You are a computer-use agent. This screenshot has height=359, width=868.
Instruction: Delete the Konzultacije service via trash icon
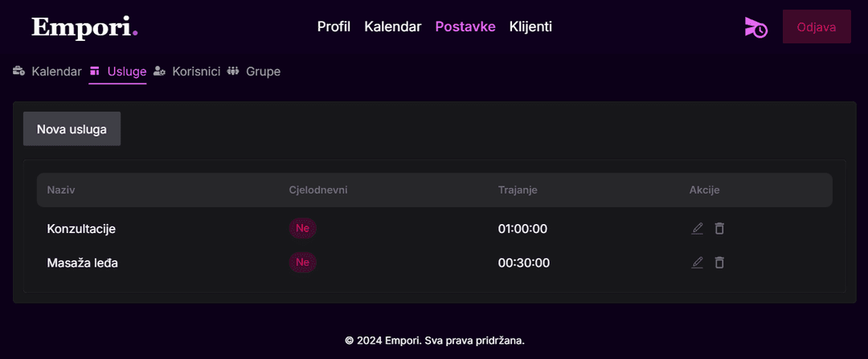point(719,228)
